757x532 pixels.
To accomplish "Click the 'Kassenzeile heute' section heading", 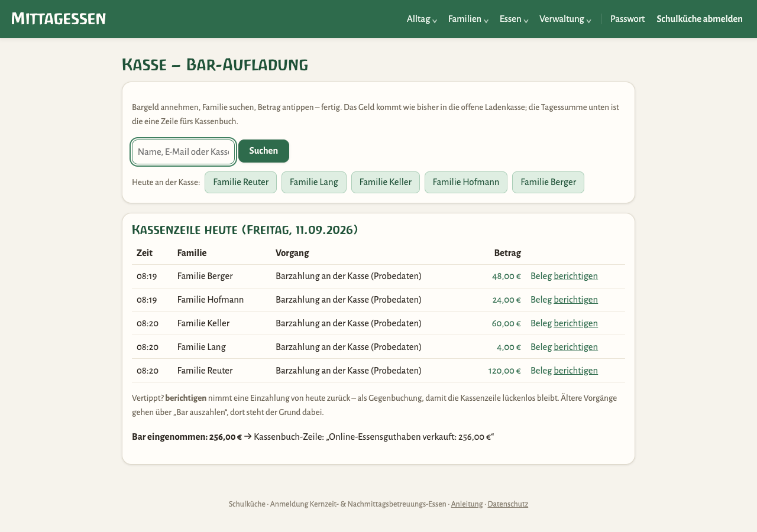I will coord(245,229).
